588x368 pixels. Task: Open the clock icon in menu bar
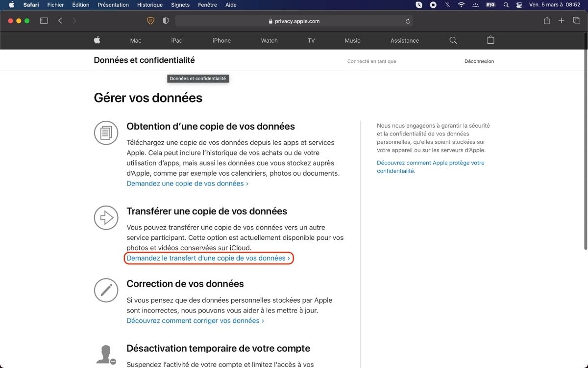tap(419, 5)
